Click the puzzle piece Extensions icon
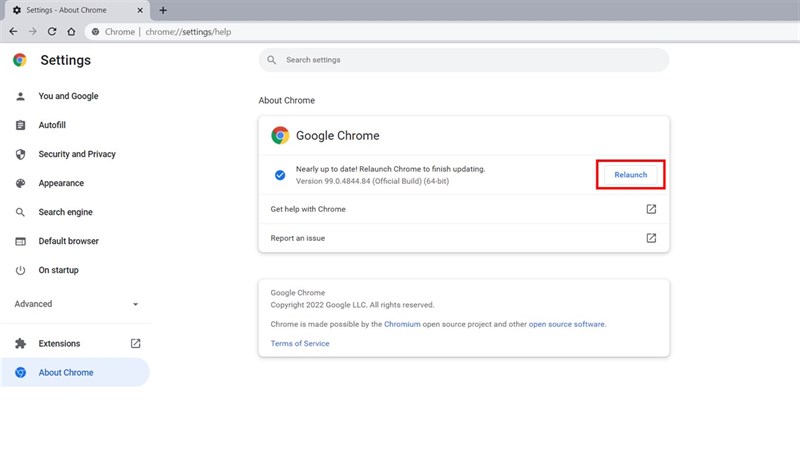The height and width of the screenshot is (450, 800). (x=20, y=344)
